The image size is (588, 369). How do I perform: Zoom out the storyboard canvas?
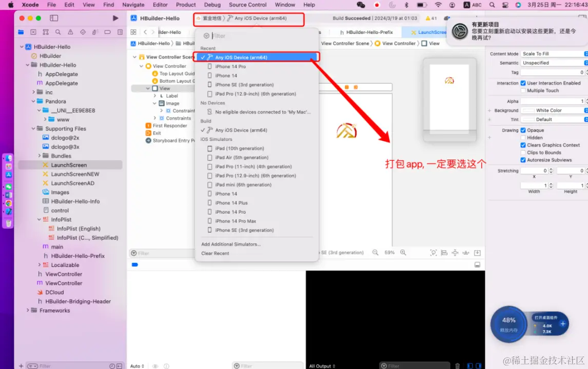[x=376, y=253]
